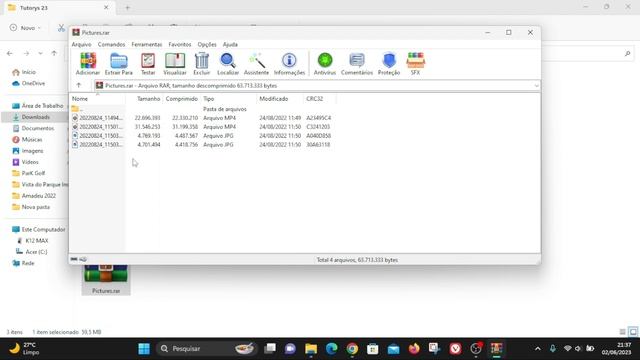Open Músicas in Explorer sidebar
This screenshot has height=360, width=640.
(x=27, y=140)
